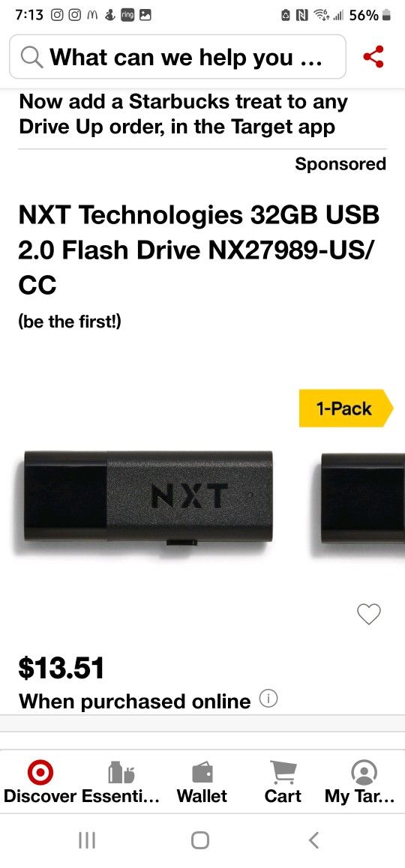Open Android recent apps button
405x868 pixels.
pyautogui.click(x=87, y=840)
